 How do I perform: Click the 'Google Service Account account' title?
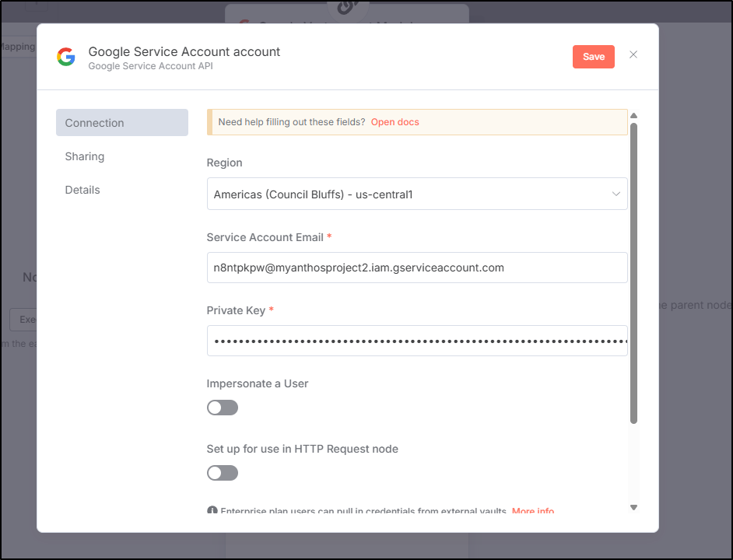tap(184, 51)
